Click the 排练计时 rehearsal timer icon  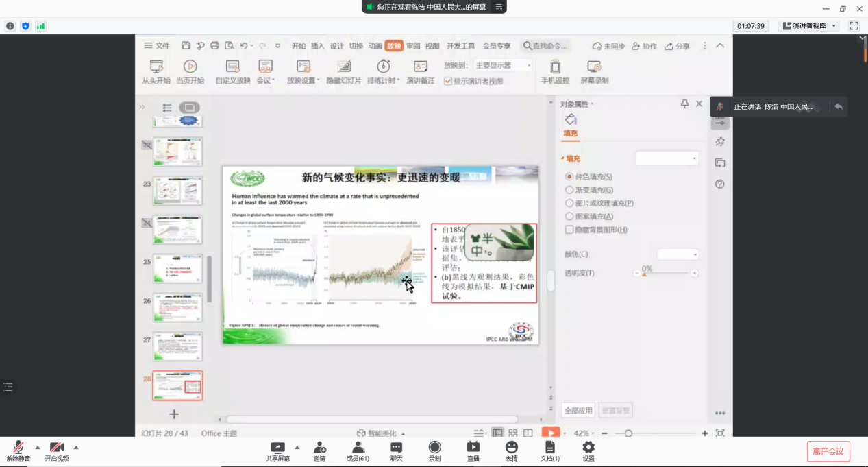click(x=384, y=67)
